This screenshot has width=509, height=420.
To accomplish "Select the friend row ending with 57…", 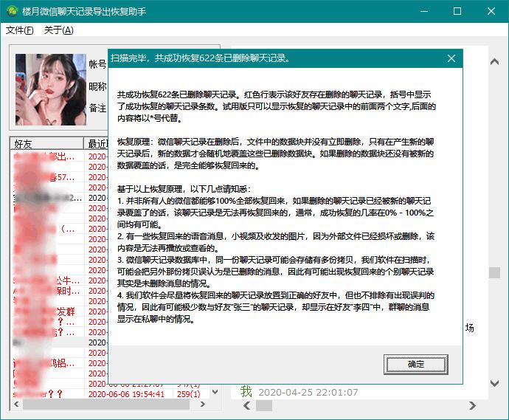I will coord(60,177).
